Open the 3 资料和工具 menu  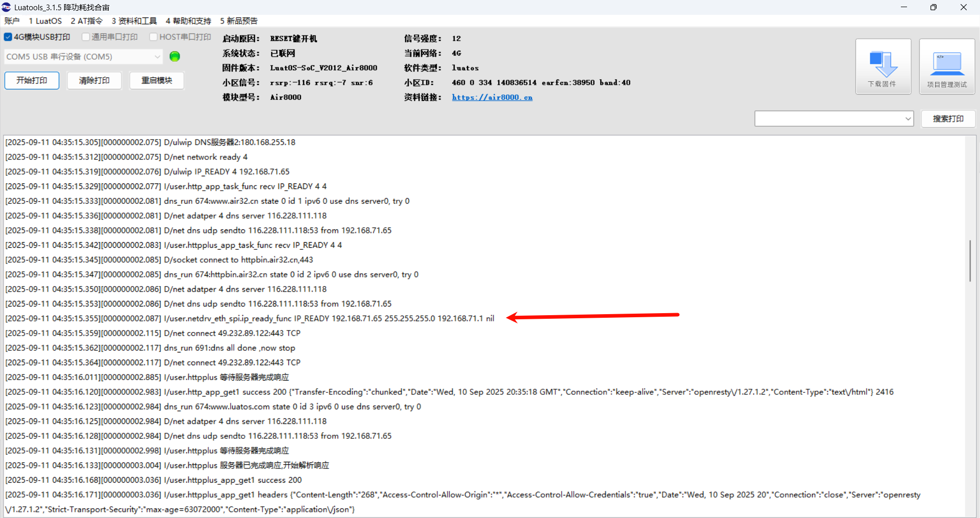coord(134,21)
